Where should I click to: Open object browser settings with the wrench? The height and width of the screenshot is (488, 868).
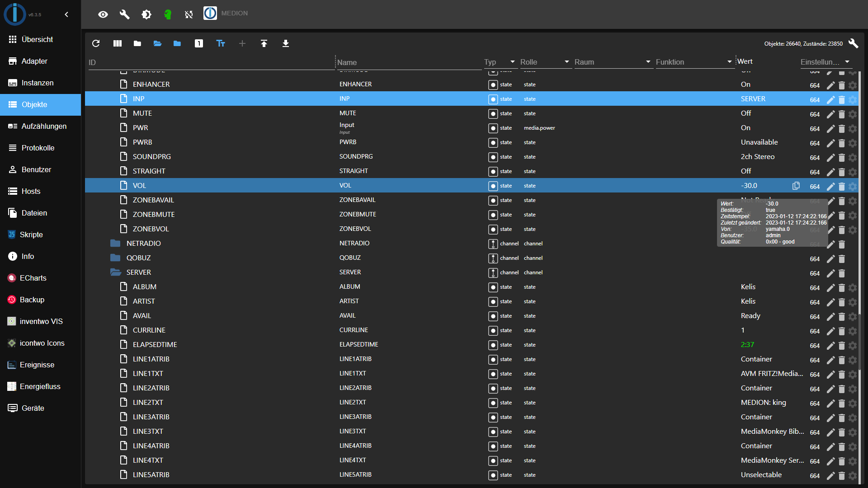(853, 43)
